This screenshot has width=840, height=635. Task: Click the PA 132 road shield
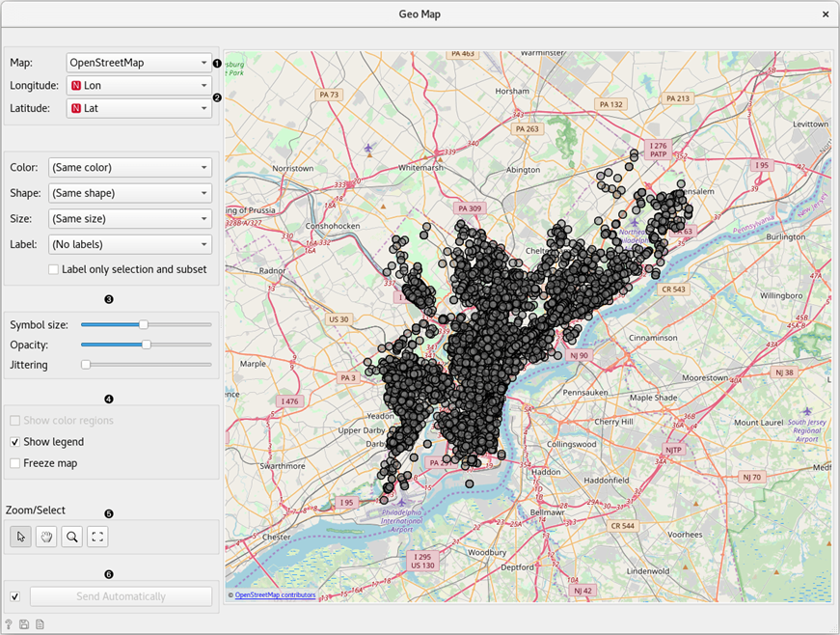pyautogui.click(x=611, y=104)
